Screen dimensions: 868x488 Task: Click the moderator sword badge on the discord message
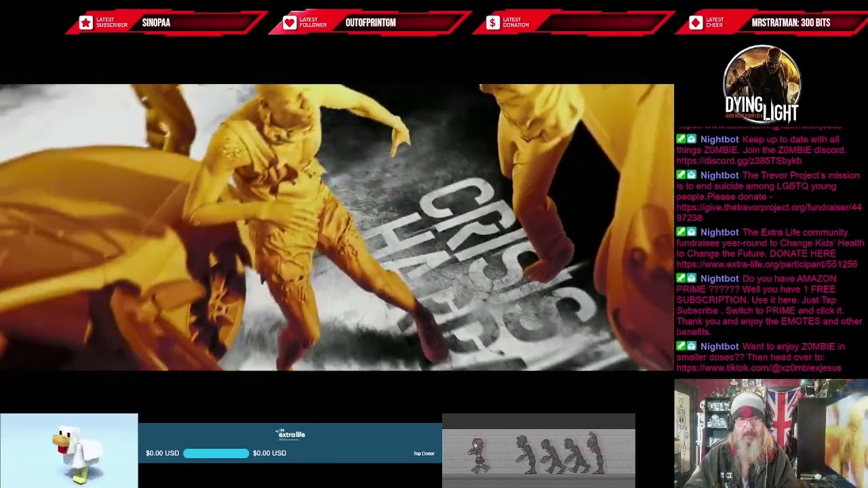tap(681, 140)
